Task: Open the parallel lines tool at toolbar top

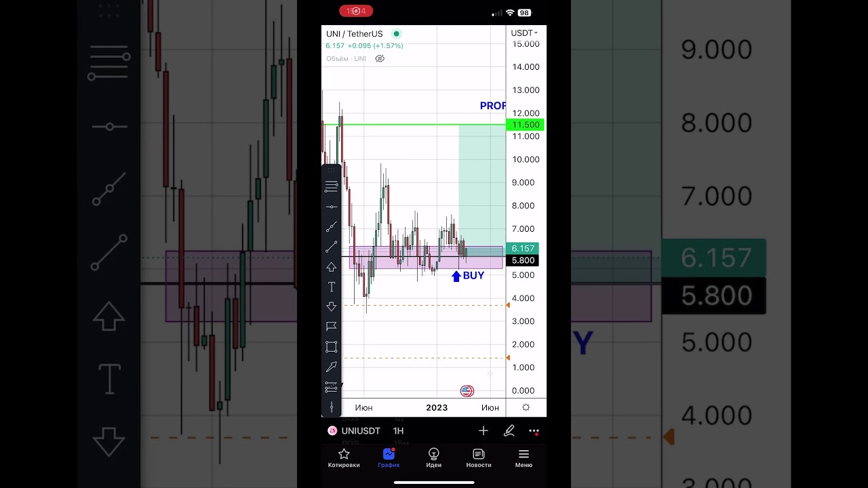Action: (331, 186)
